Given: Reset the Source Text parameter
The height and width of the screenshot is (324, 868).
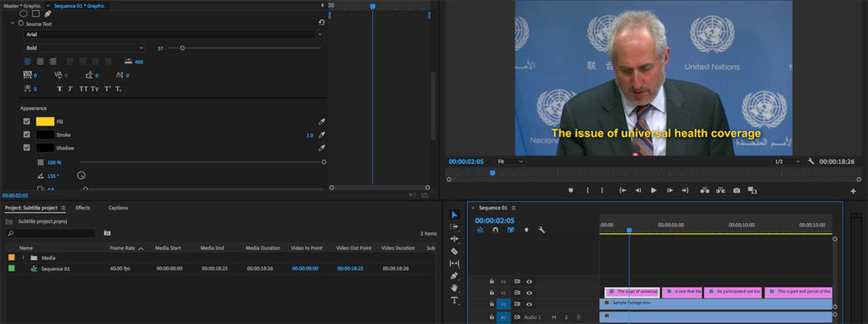Looking at the screenshot, I should click(321, 22).
